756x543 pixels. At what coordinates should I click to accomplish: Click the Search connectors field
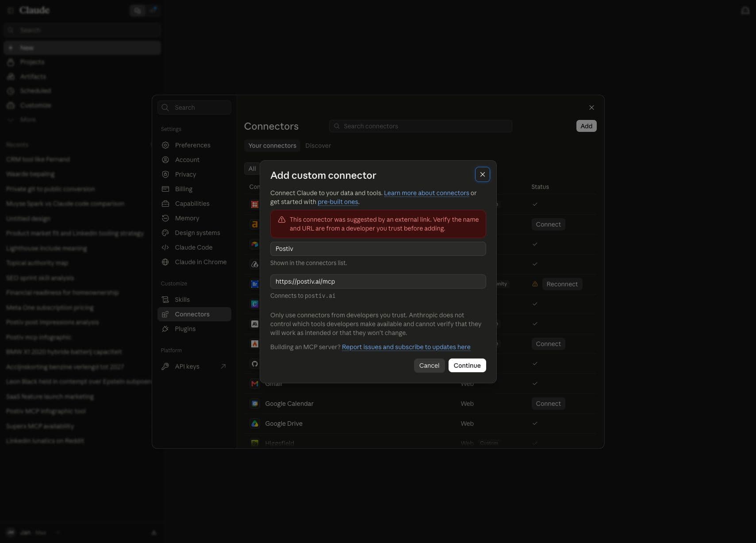point(421,126)
